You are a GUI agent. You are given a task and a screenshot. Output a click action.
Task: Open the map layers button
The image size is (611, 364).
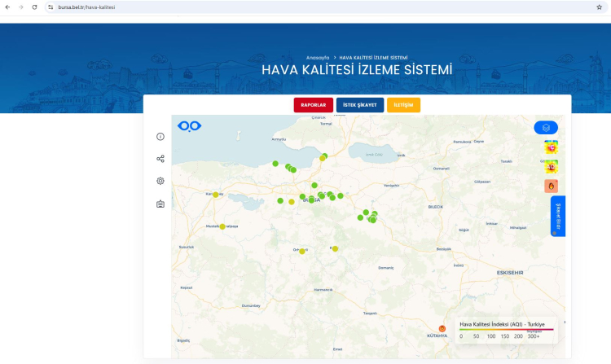tap(546, 127)
